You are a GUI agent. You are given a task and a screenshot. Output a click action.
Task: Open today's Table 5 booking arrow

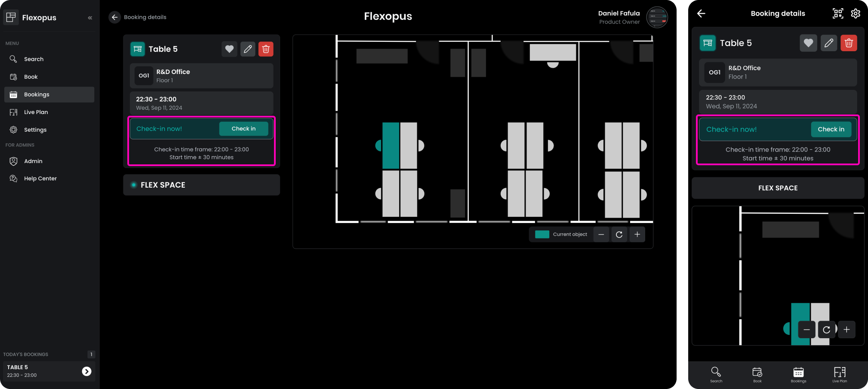coord(86,371)
